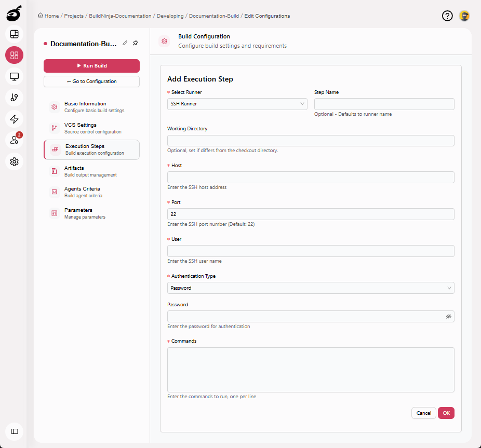Pin the Documentation-Build configuration
481x448 pixels.
tap(136, 43)
